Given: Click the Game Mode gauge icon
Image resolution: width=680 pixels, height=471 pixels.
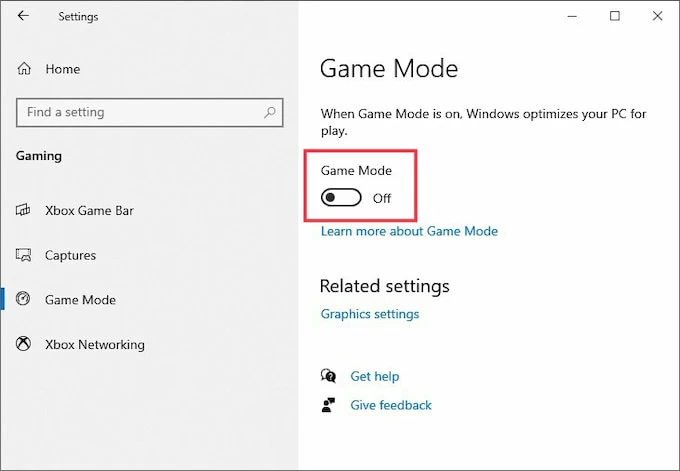Looking at the screenshot, I should click(x=24, y=300).
